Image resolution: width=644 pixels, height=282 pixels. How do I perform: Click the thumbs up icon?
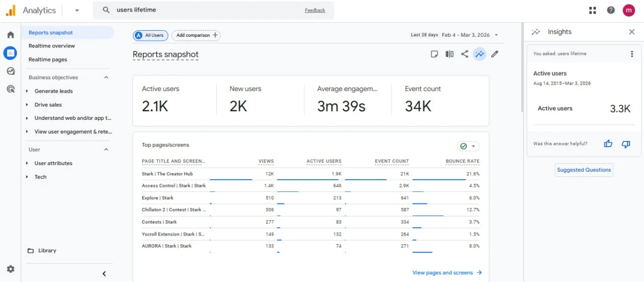coord(608,144)
